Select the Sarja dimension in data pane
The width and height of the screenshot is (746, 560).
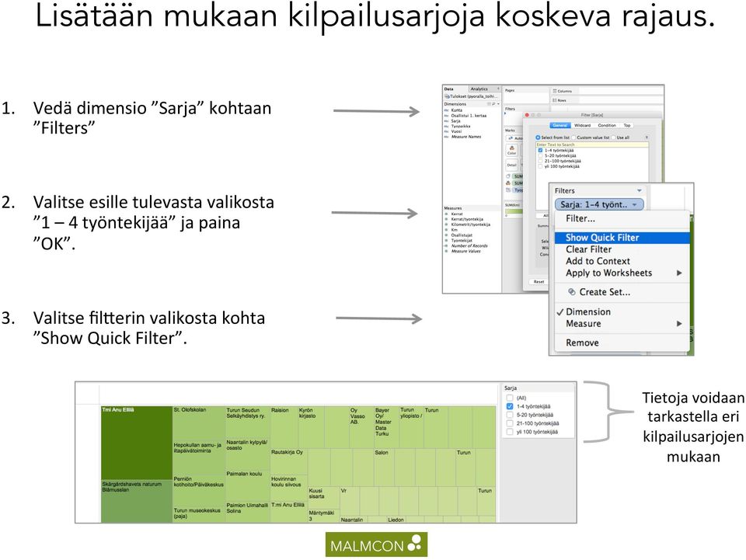[x=455, y=120]
